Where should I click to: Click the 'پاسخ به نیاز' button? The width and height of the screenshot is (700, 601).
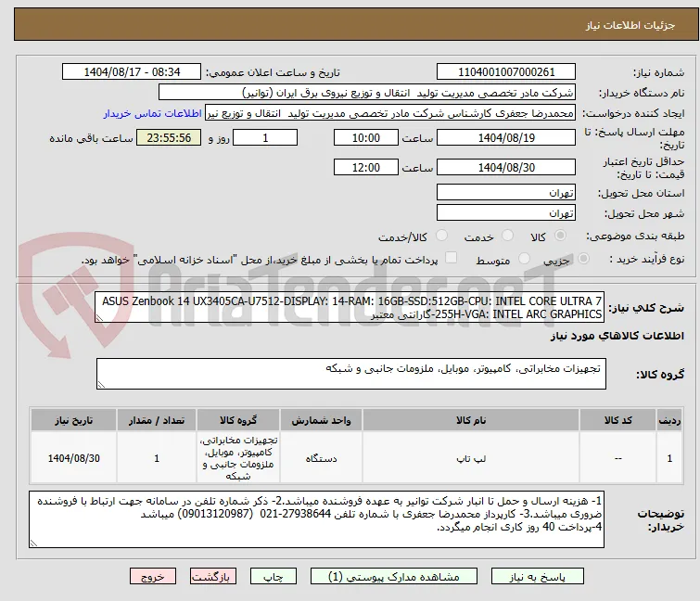pos(537,577)
